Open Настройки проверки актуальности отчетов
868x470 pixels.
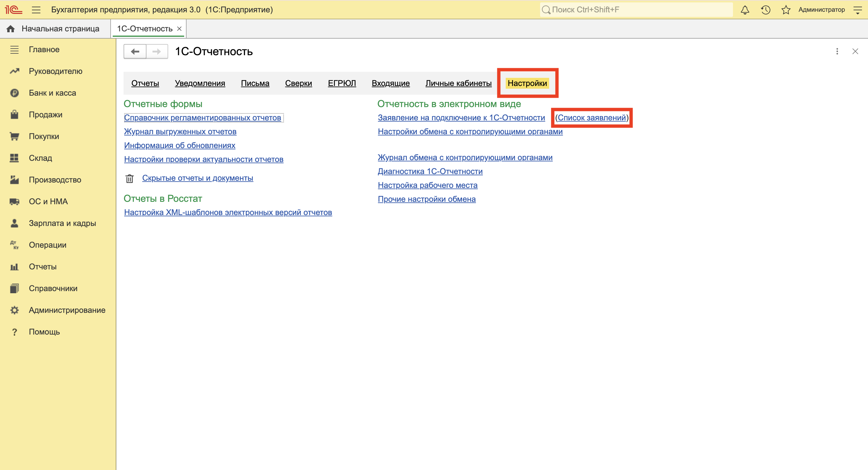click(x=203, y=159)
